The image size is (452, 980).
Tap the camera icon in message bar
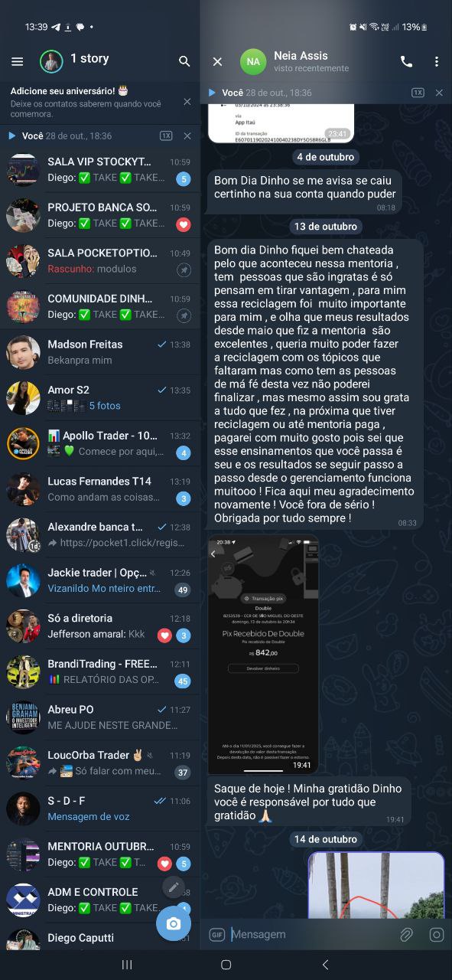pos(437,934)
